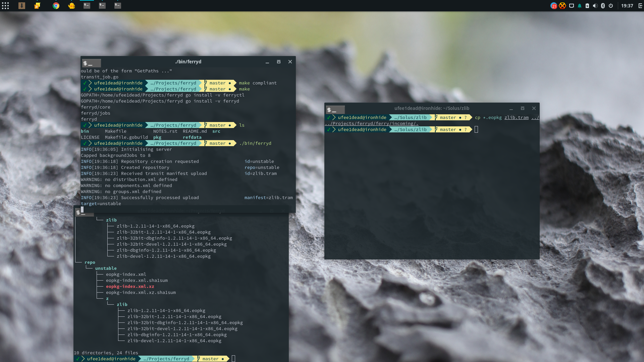Show notifications via the green bell icon

tap(580, 6)
